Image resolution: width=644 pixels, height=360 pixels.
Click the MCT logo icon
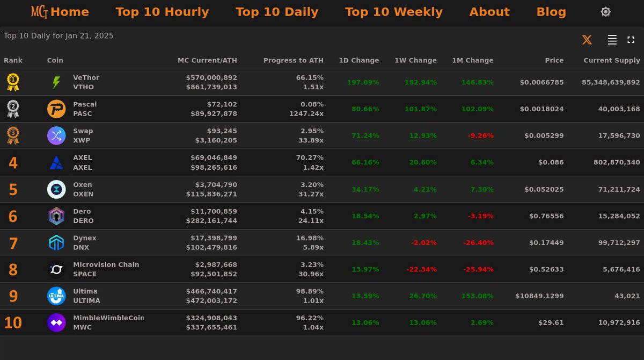(x=40, y=12)
